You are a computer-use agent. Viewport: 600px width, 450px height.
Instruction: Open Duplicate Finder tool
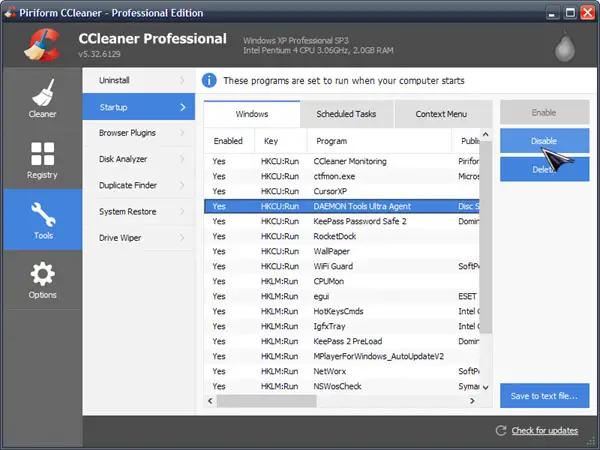click(139, 185)
